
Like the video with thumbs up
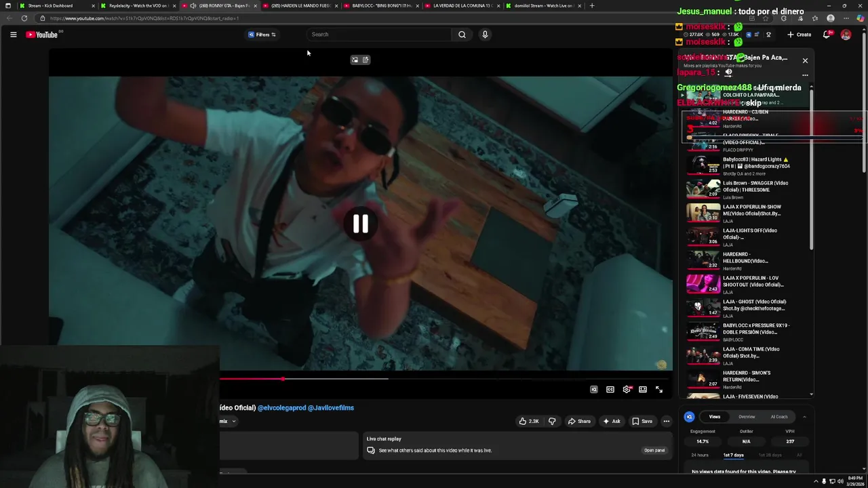click(529, 421)
